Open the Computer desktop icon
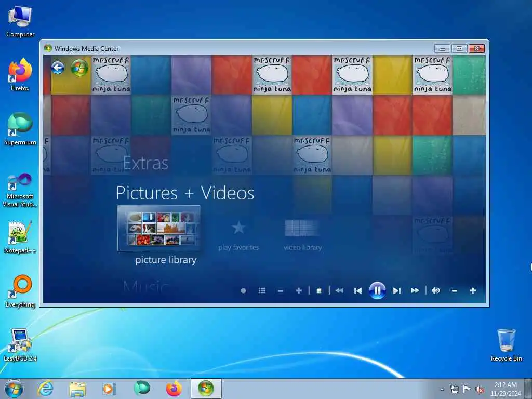Image resolution: width=532 pixels, height=399 pixels. click(20, 22)
